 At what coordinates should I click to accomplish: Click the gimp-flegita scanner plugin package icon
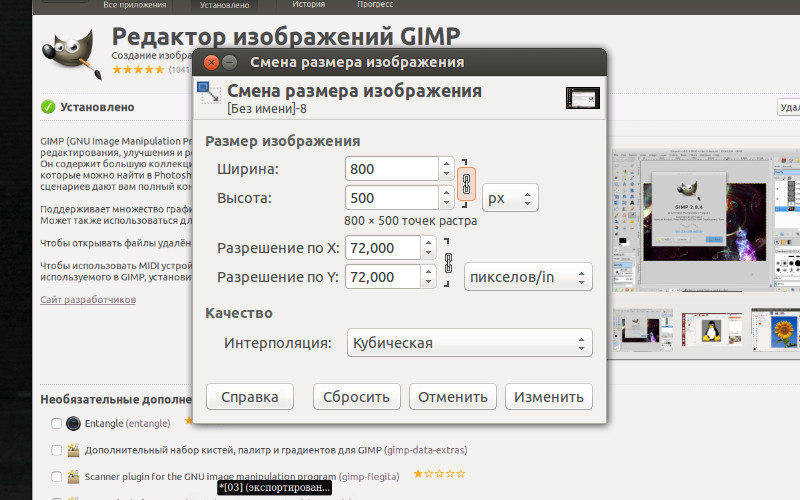pyautogui.click(x=73, y=477)
